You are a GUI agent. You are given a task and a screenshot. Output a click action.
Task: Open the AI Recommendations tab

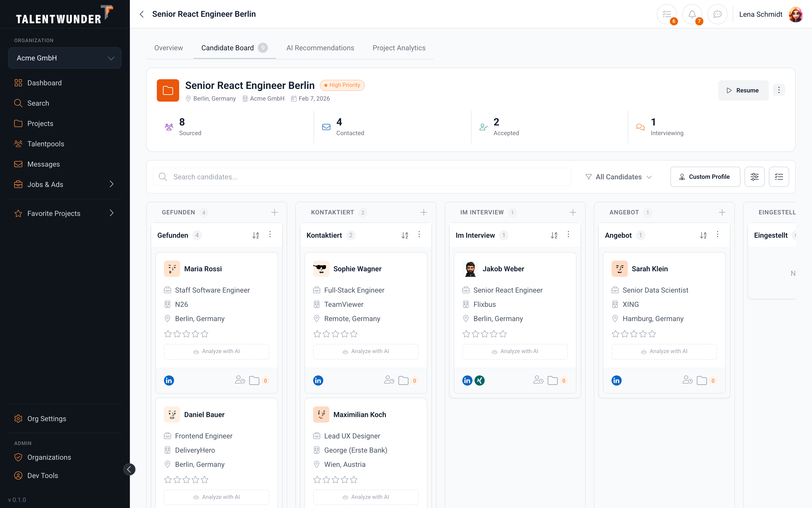(320, 48)
